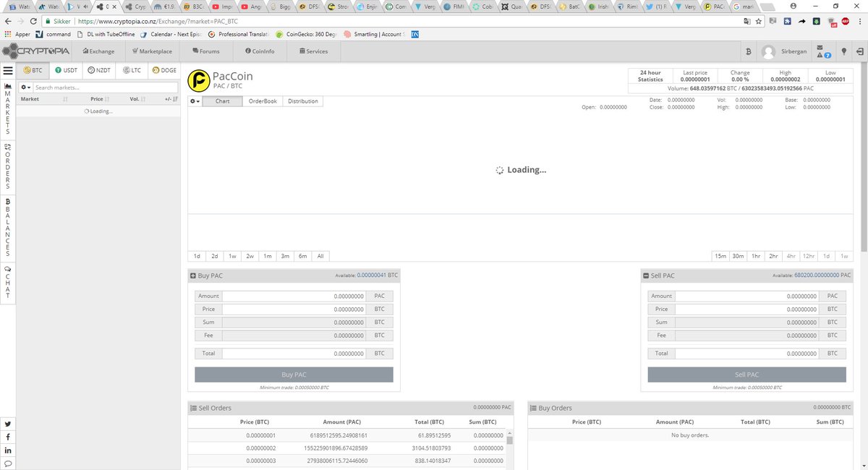
Task: Click the Twitter share icon
Action: 8,424
